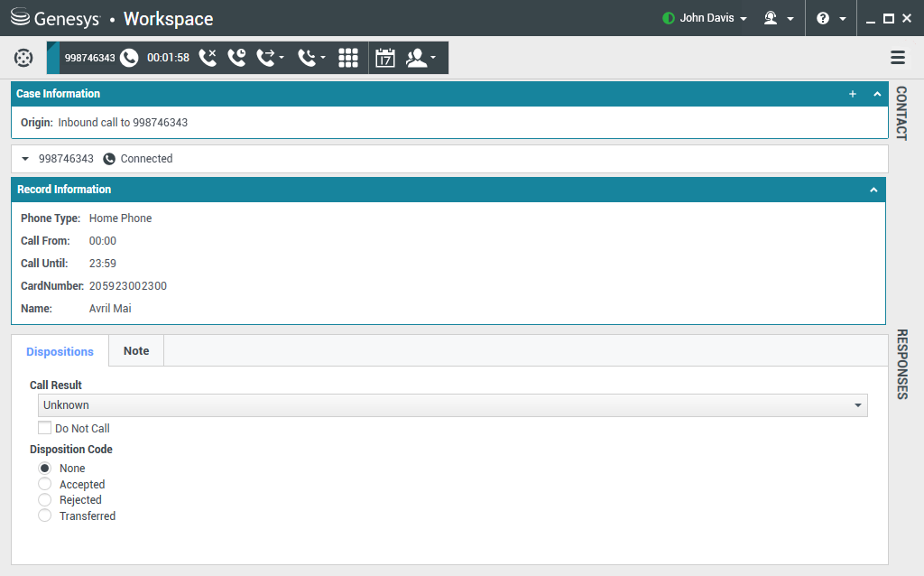Select the Transferred disposition code

pos(45,516)
